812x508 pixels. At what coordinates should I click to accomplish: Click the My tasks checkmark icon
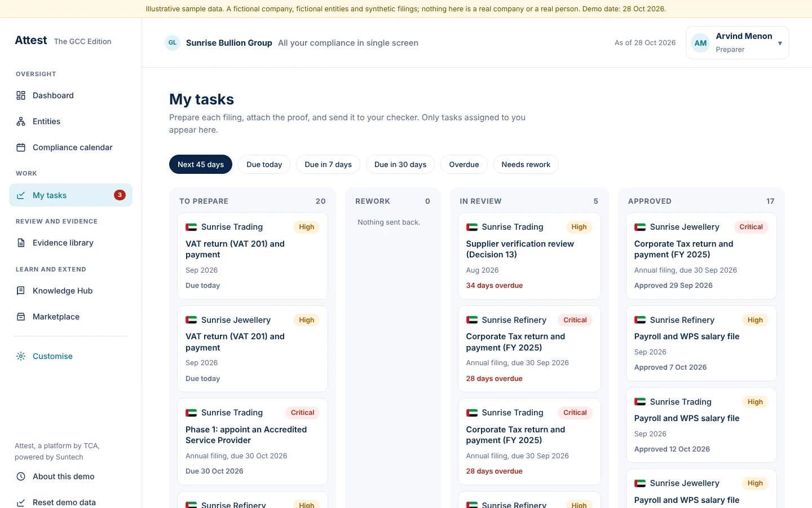[x=21, y=195]
